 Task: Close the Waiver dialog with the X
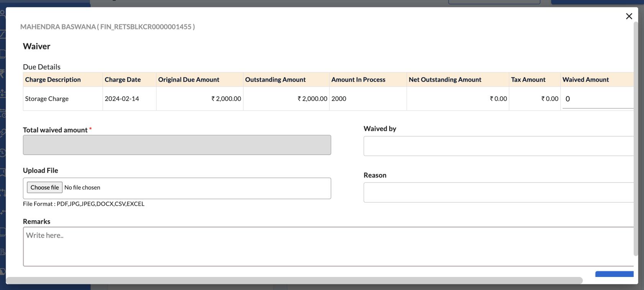coord(629,16)
